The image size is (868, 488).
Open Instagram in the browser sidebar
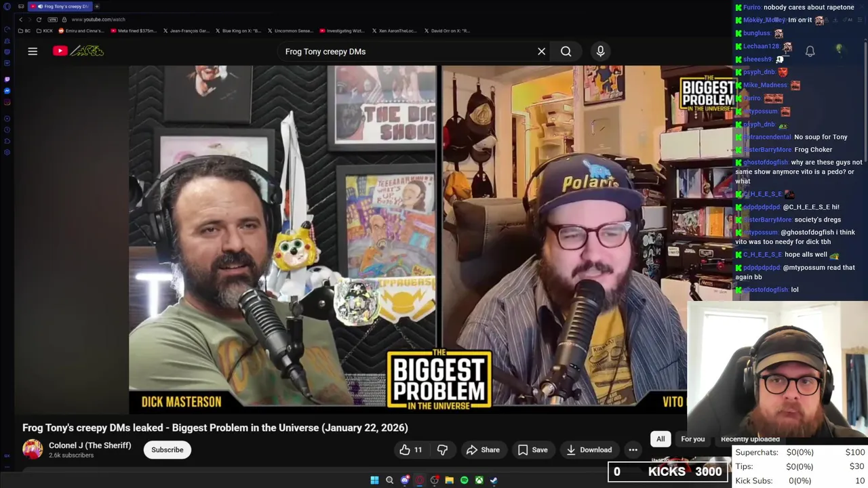tap(7, 102)
